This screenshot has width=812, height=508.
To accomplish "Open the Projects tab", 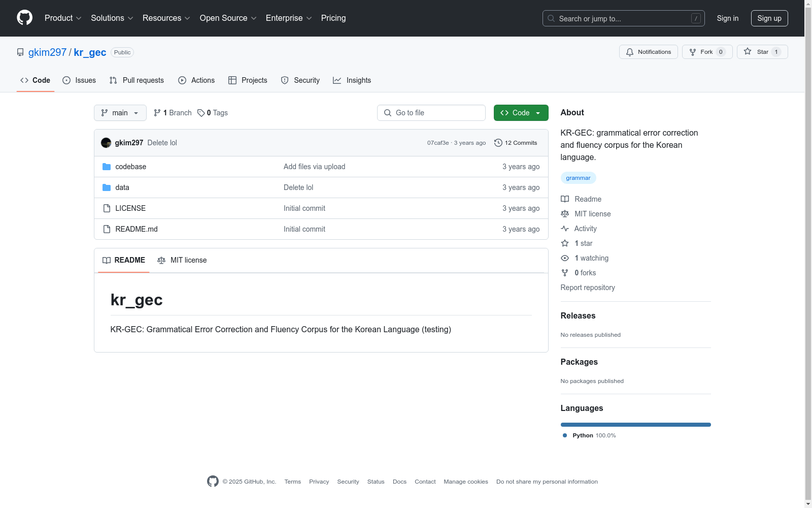I will 248,80.
